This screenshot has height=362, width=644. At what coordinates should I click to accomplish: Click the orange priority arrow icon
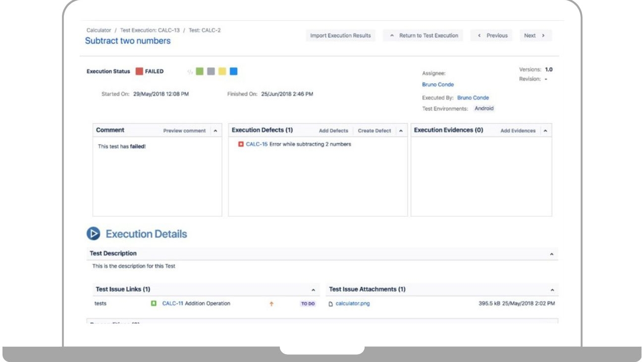271,304
